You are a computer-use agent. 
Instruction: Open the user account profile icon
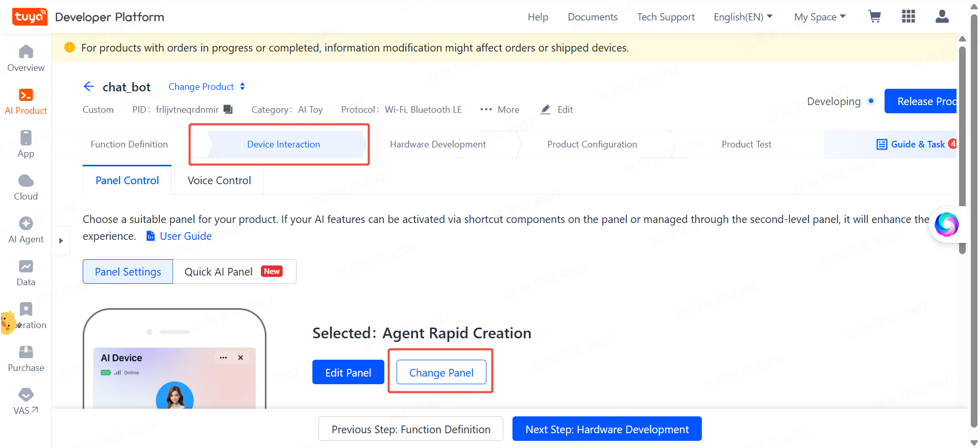pos(942,17)
